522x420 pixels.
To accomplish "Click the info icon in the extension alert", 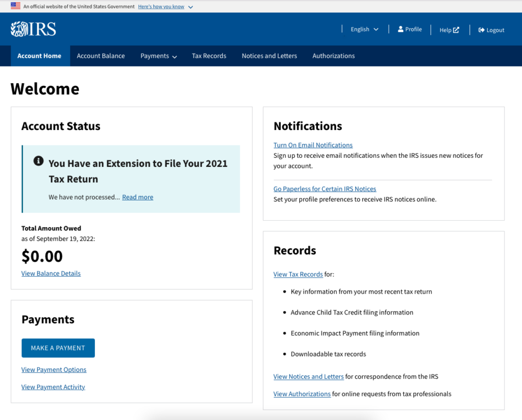I will [37, 159].
